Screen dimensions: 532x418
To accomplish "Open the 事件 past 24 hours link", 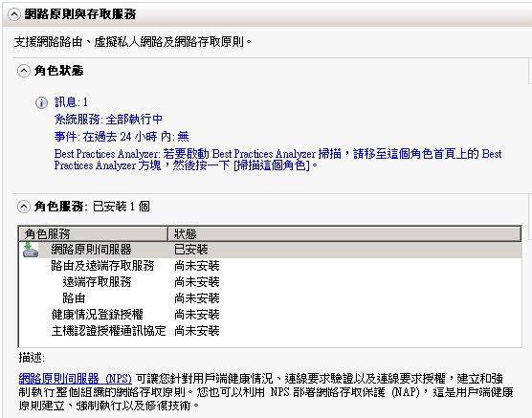I will tap(122, 137).
